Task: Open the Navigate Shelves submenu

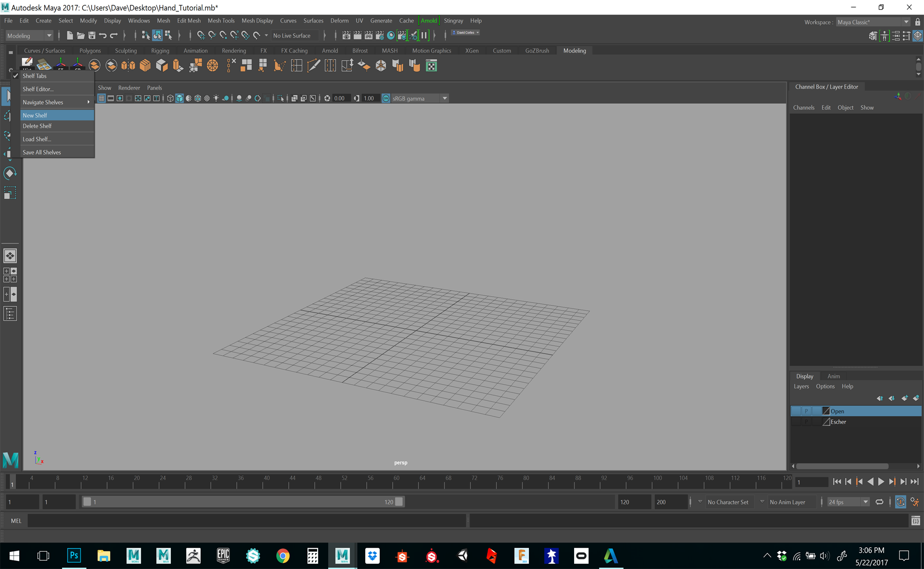Action: pos(43,102)
